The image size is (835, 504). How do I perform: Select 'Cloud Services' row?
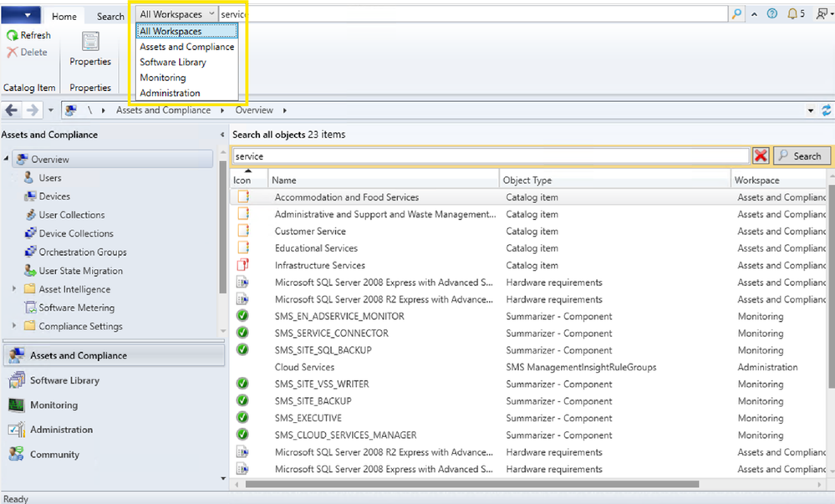pyautogui.click(x=528, y=367)
